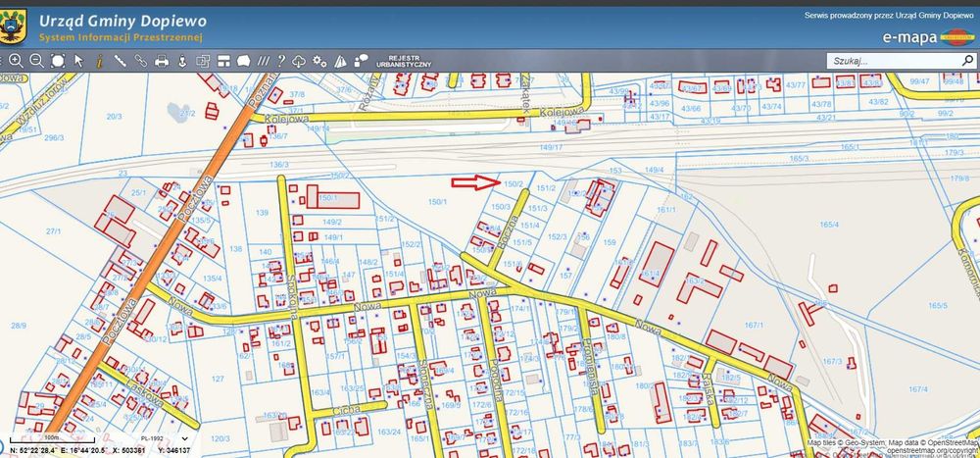Click the Słoneczna street label
The width and height of the screenshot is (980, 458).
[x=428, y=383]
